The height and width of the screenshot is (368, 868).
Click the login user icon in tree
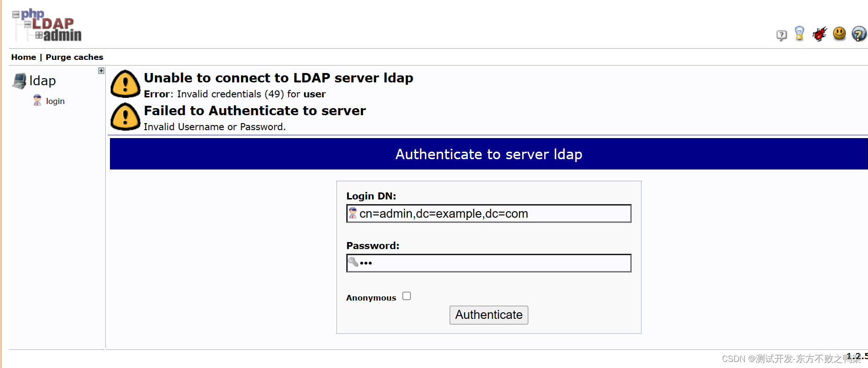pos(37,100)
